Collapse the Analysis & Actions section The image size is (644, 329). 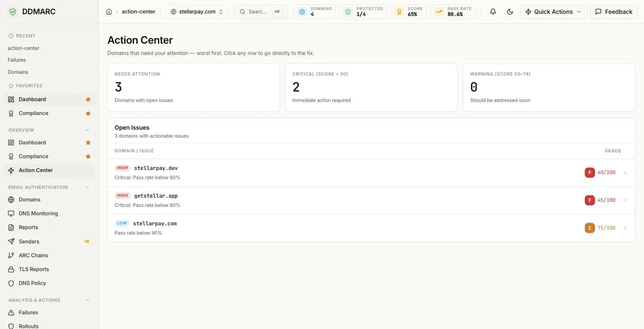pos(88,300)
